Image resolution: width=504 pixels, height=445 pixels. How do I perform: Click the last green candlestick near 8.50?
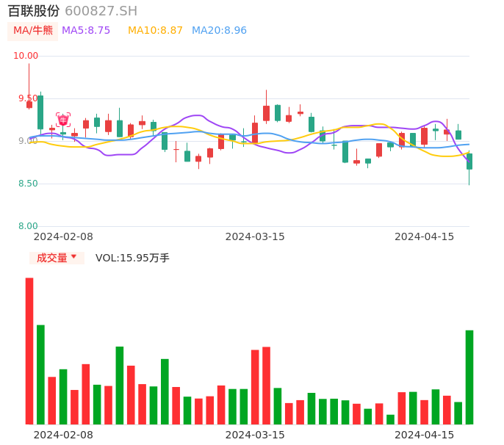pyautogui.click(x=469, y=162)
